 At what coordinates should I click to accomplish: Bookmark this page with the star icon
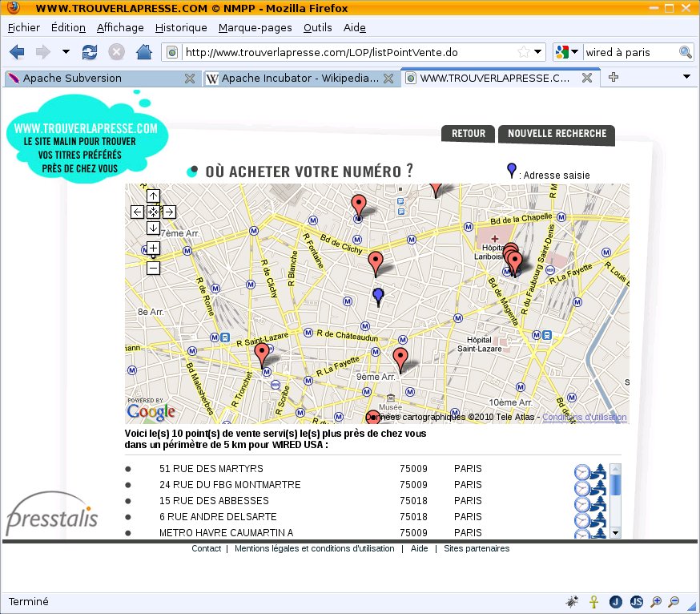pyautogui.click(x=523, y=52)
